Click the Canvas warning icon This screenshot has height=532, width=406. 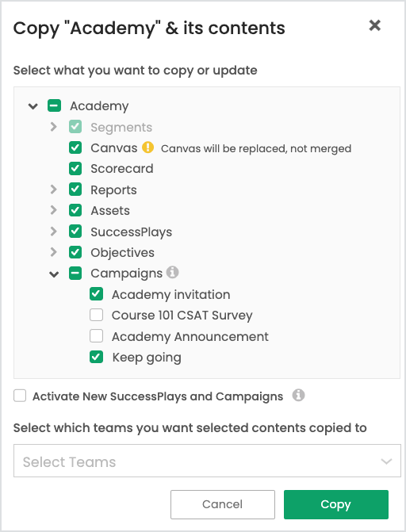tap(147, 147)
